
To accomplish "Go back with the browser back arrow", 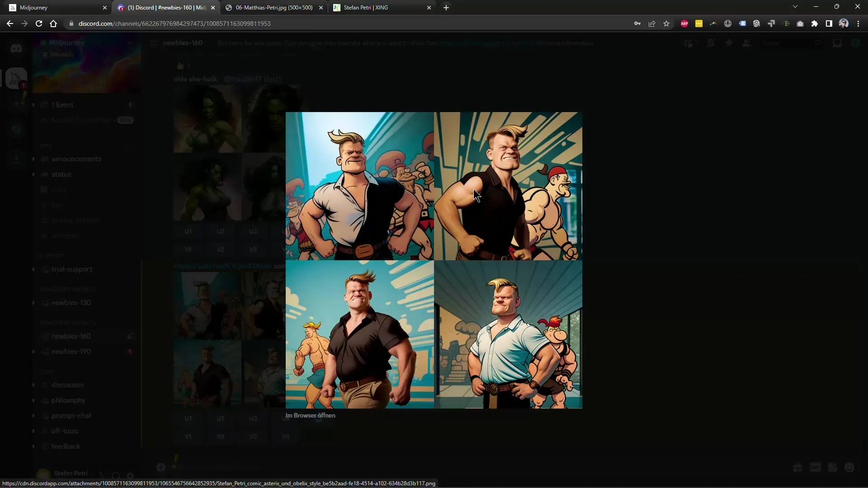I will coord(10,23).
